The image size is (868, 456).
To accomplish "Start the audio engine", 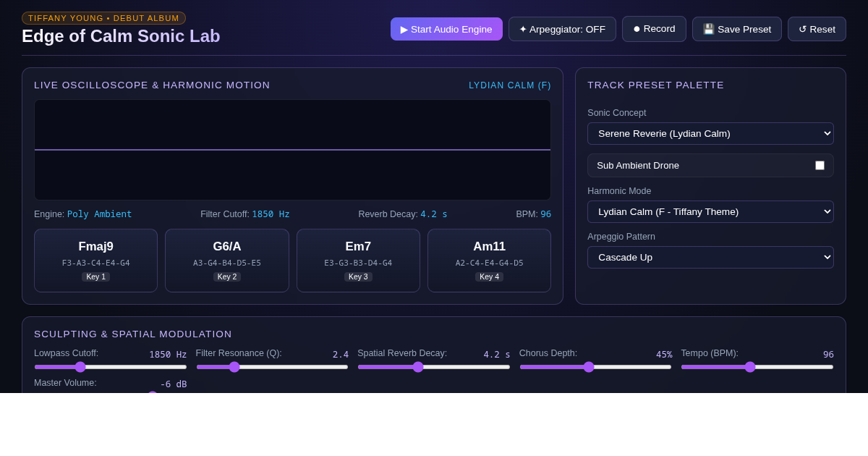I will [x=446, y=29].
